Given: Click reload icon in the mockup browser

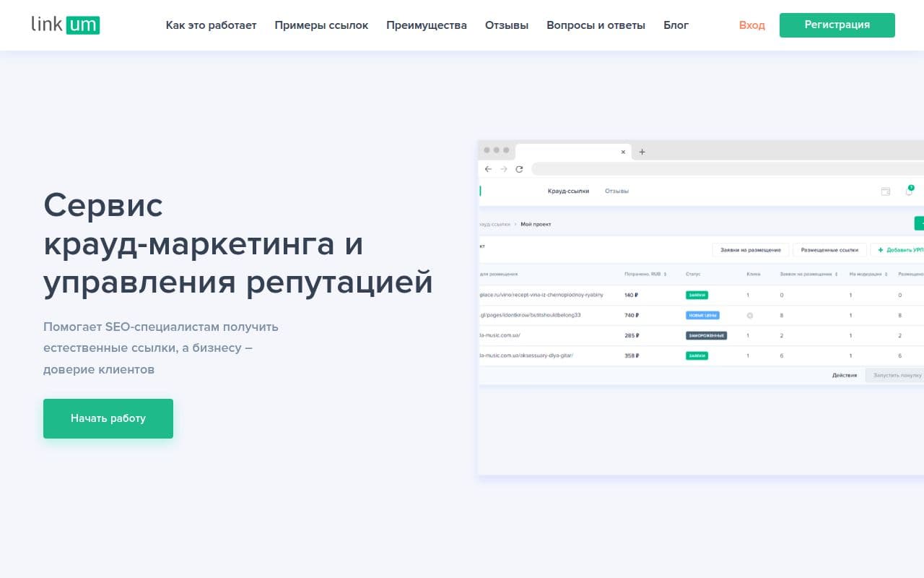Looking at the screenshot, I should pyautogui.click(x=519, y=169).
